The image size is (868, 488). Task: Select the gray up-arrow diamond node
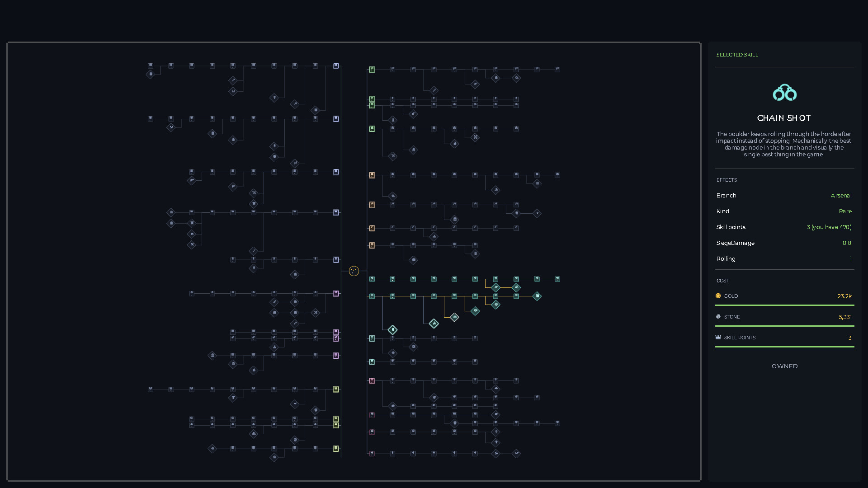[x=274, y=98]
